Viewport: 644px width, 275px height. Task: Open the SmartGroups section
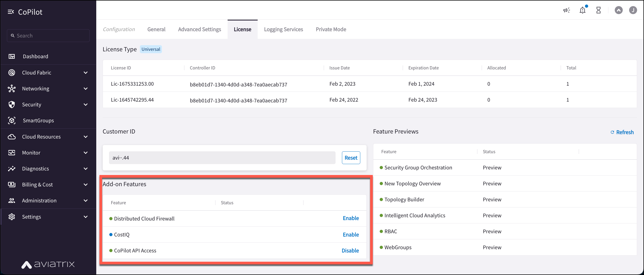(x=39, y=120)
